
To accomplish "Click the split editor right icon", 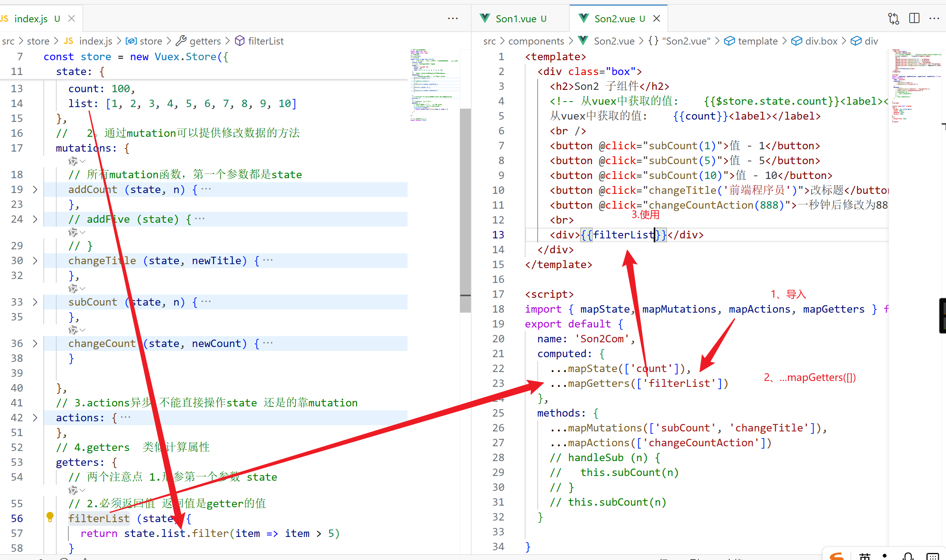I will click(x=914, y=18).
